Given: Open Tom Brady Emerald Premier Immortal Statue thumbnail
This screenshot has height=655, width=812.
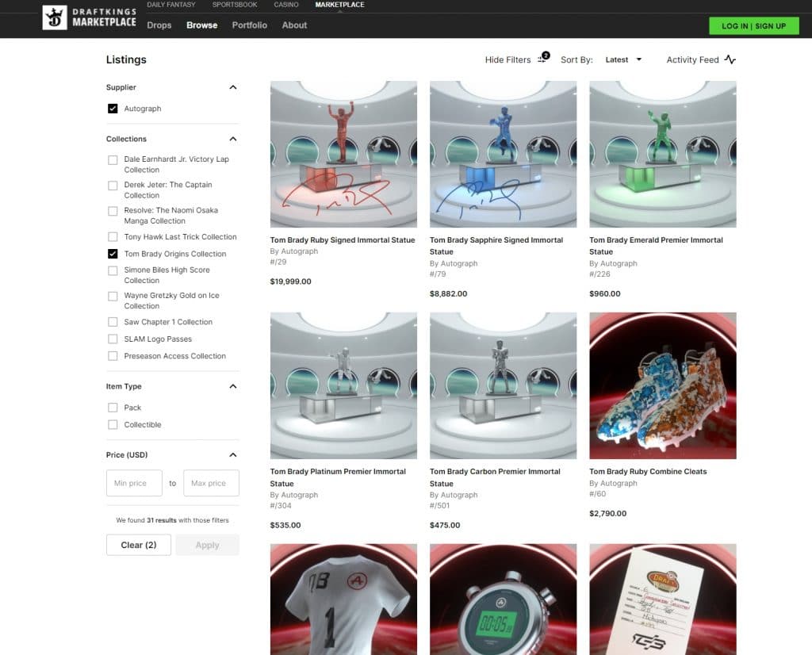Looking at the screenshot, I should pos(663,154).
